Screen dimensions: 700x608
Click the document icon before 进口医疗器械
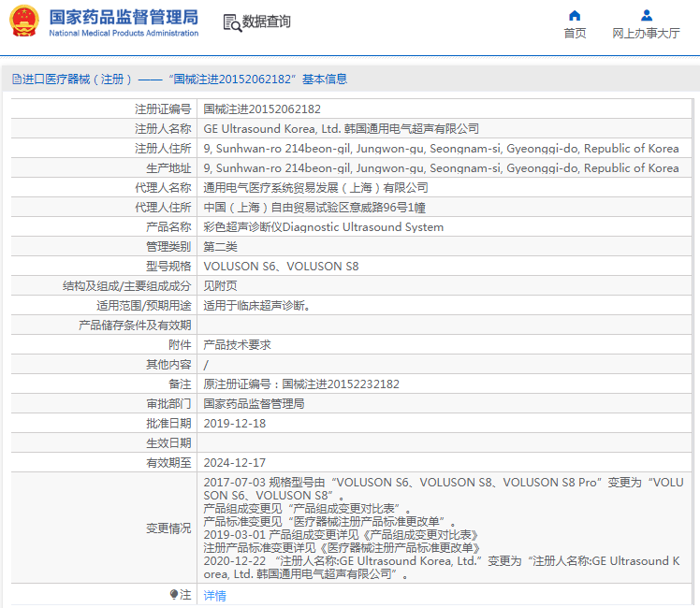pos(16,80)
